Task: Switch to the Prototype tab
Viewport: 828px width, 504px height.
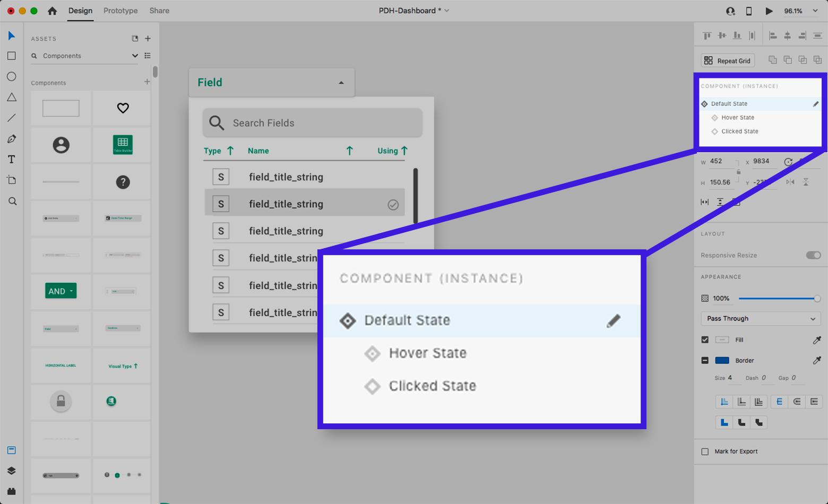Action: (x=120, y=11)
